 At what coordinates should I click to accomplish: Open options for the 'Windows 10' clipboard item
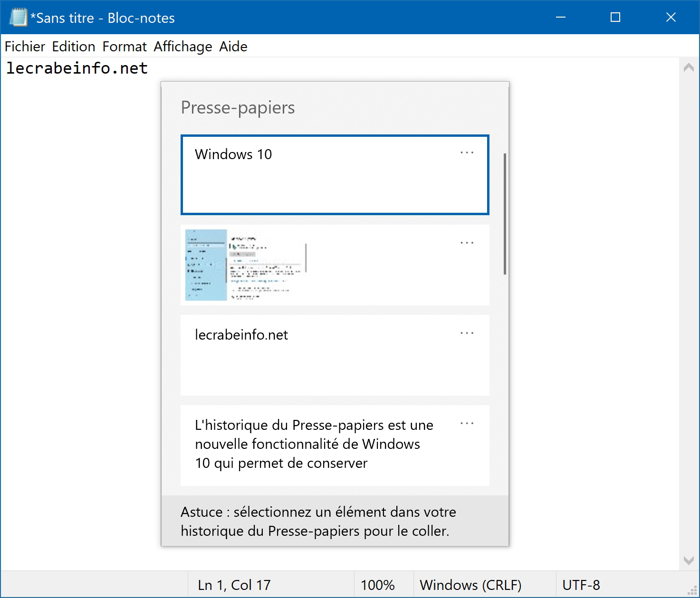[x=467, y=152]
